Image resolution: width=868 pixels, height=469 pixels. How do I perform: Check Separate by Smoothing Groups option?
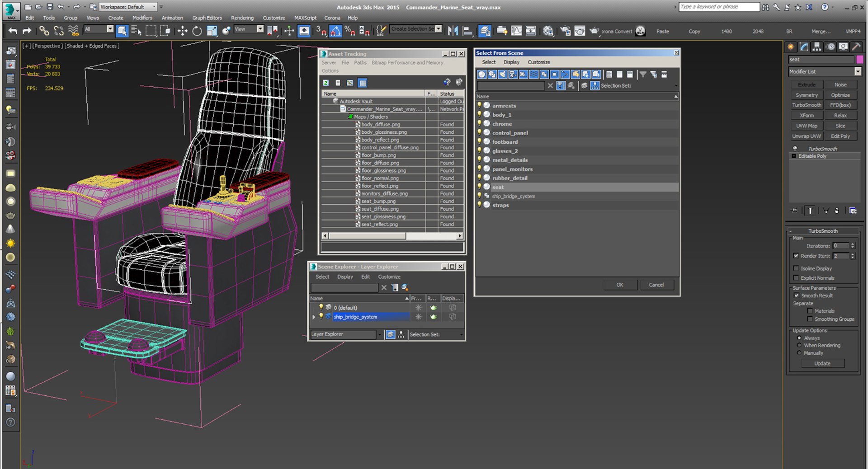(x=810, y=319)
